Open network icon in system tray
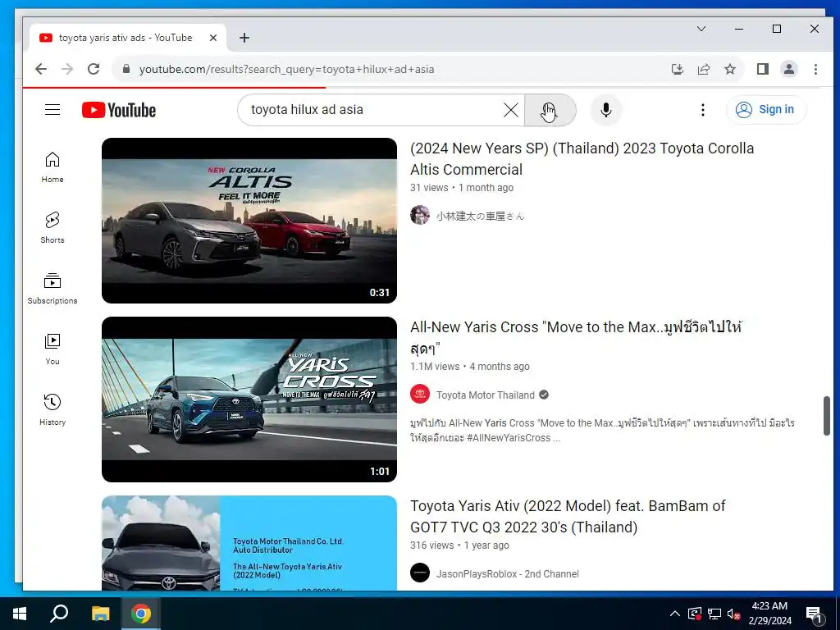The width and height of the screenshot is (840, 630). click(x=714, y=614)
